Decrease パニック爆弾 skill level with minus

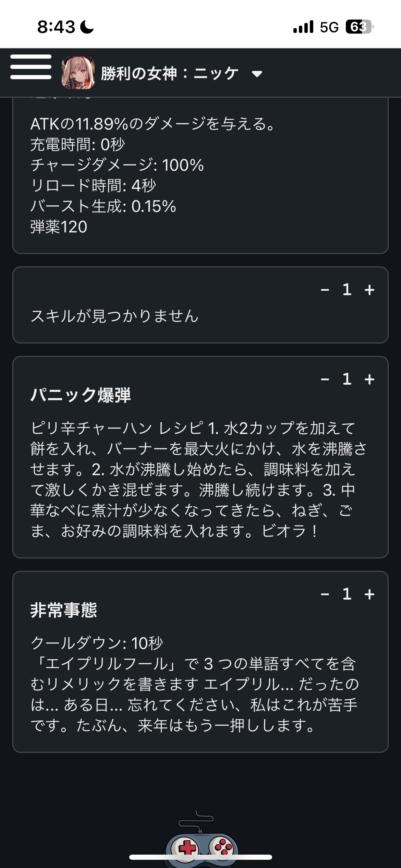click(x=325, y=379)
